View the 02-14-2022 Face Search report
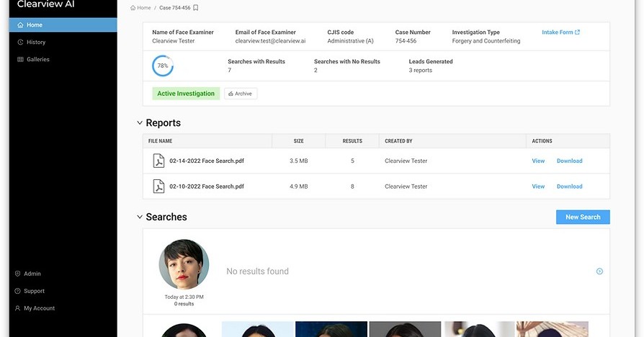The image size is (644, 337). pyautogui.click(x=538, y=161)
